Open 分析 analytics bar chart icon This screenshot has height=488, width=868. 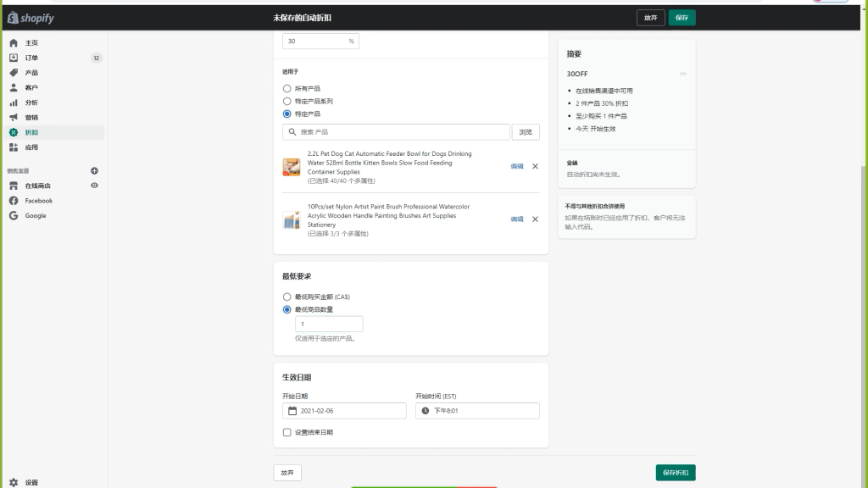(x=14, y=103)
